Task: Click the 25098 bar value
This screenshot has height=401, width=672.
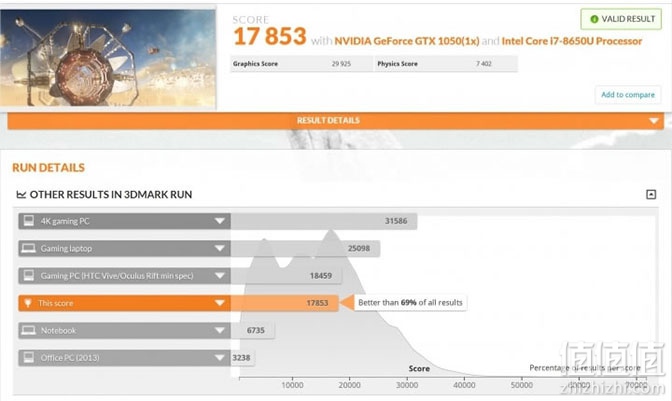Action: tap(359, 248)
